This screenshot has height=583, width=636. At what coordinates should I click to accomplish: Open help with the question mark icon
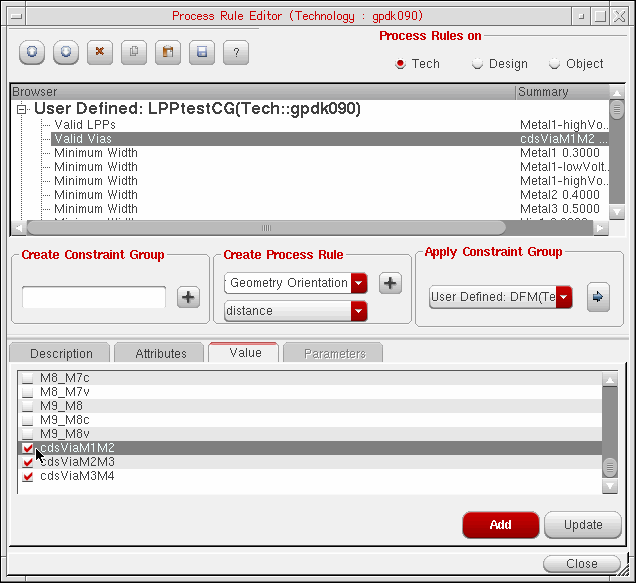point(235,51)
